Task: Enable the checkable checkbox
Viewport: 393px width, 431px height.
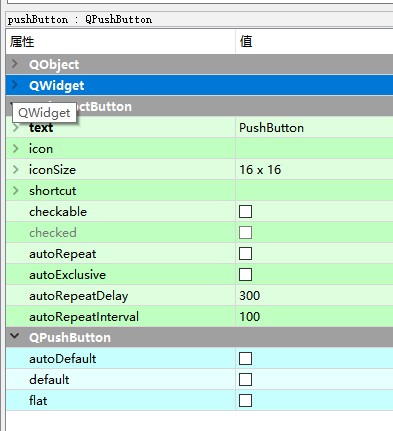Action: pos(245,212)
